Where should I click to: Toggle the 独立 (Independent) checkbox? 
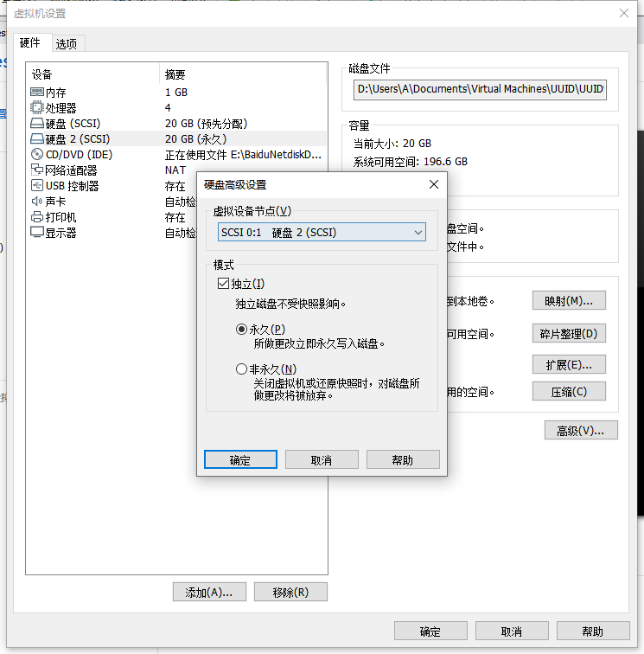(223, 284)
